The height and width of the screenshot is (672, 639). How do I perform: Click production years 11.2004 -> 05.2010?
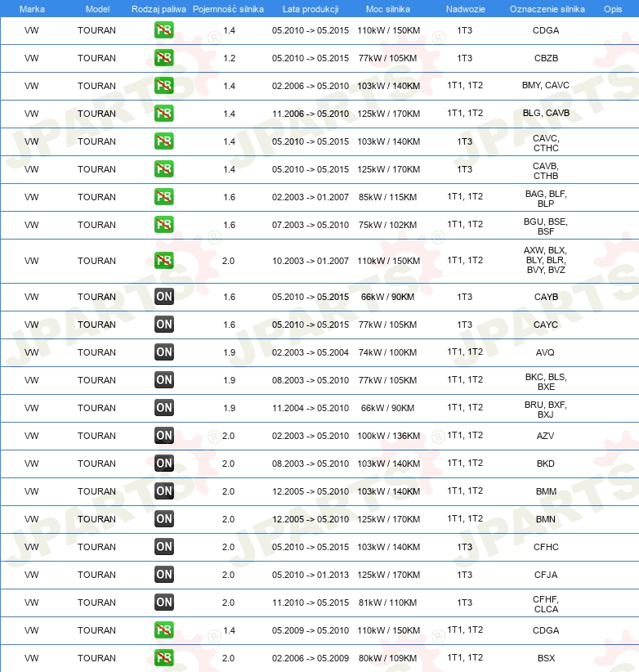(311, 408)
